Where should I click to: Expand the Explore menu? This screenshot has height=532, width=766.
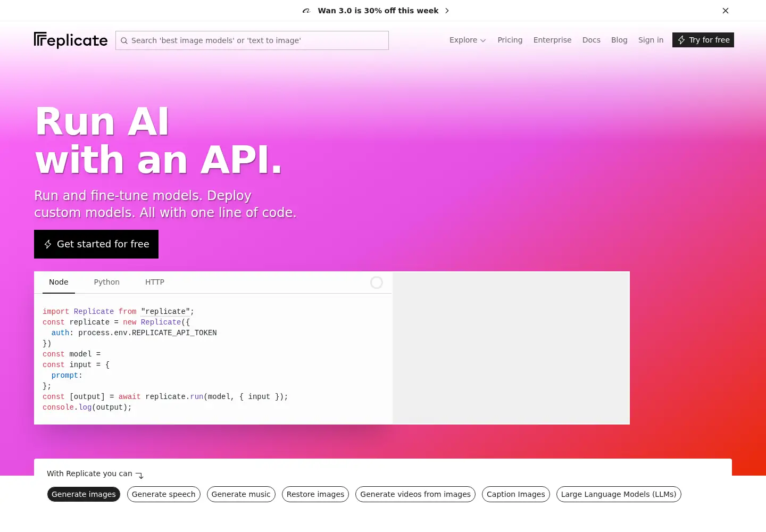(x=468, y=40)
